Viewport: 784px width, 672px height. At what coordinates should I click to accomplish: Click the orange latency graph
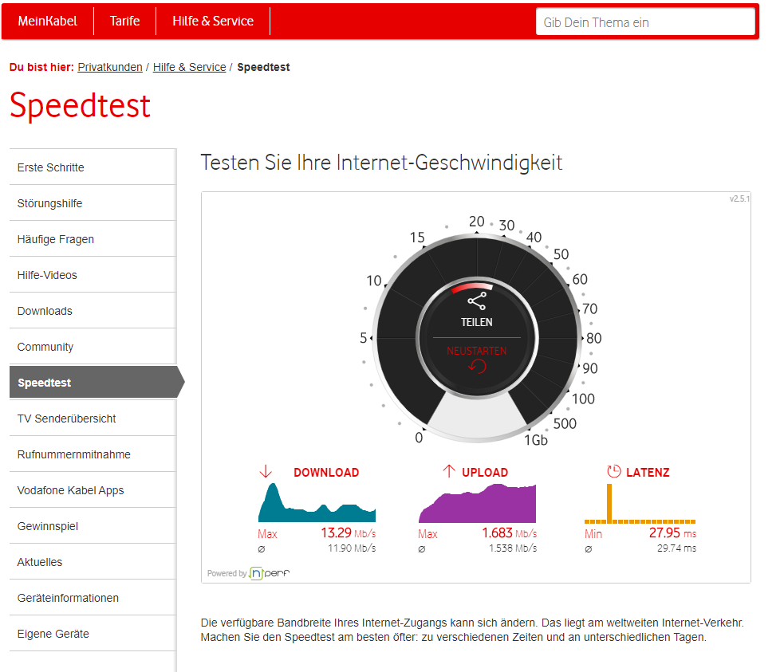click(x=640, y=503)
